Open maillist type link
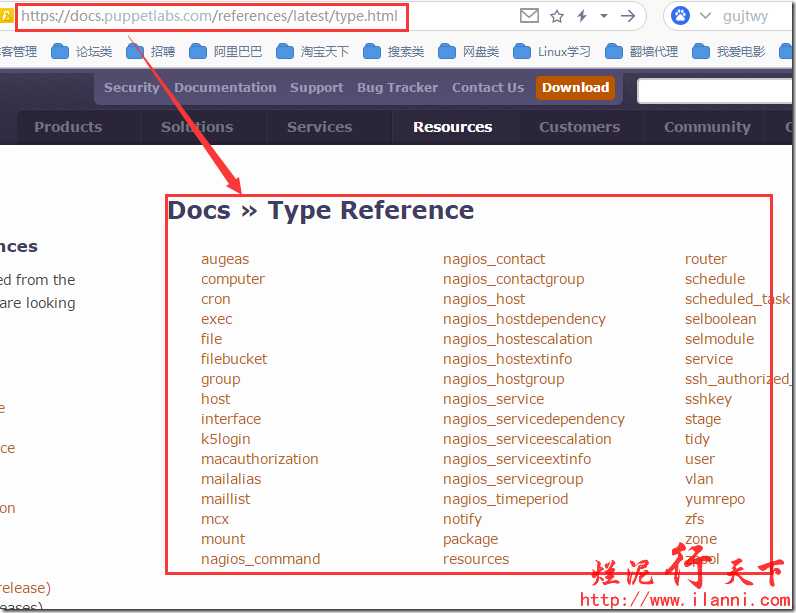The width and height of the screenshot is (796, 613). tap(225, 499)
